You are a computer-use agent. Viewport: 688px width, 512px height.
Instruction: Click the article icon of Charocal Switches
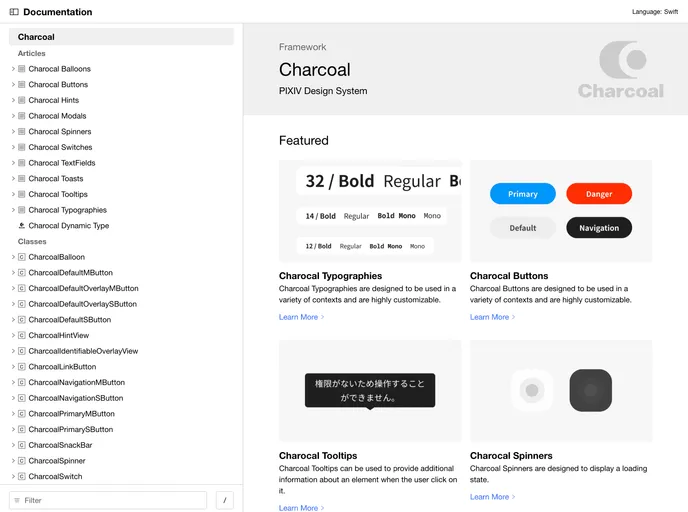tap(22, 147)
